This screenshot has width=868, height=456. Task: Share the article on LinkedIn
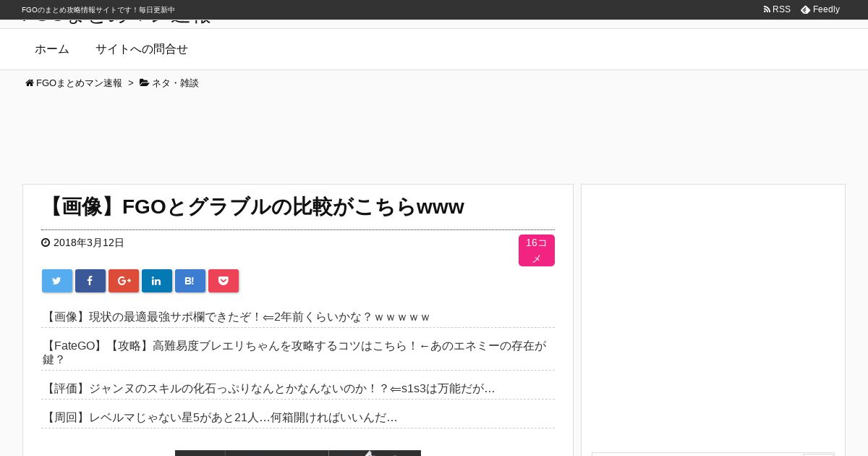click(x=157, y=281)
